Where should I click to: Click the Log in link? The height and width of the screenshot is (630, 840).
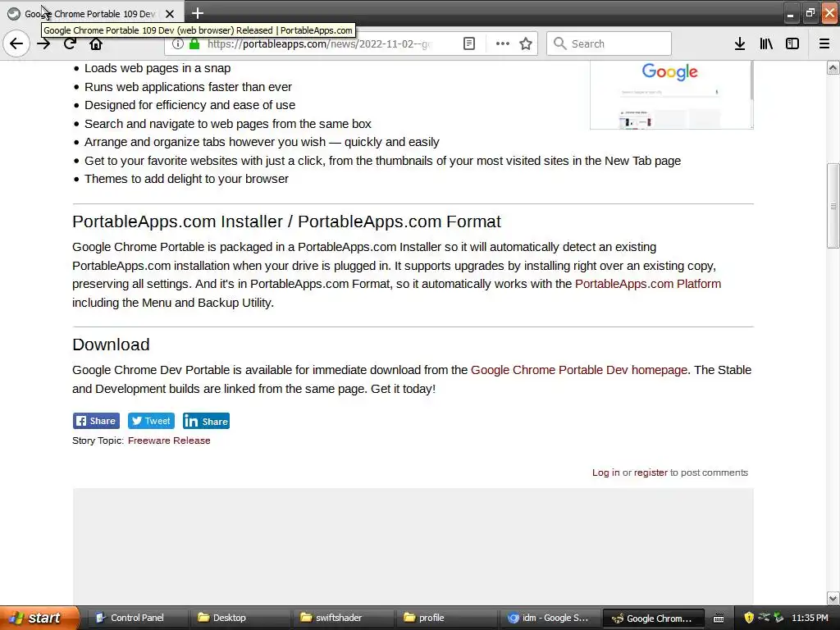click(x=606, y=472)
